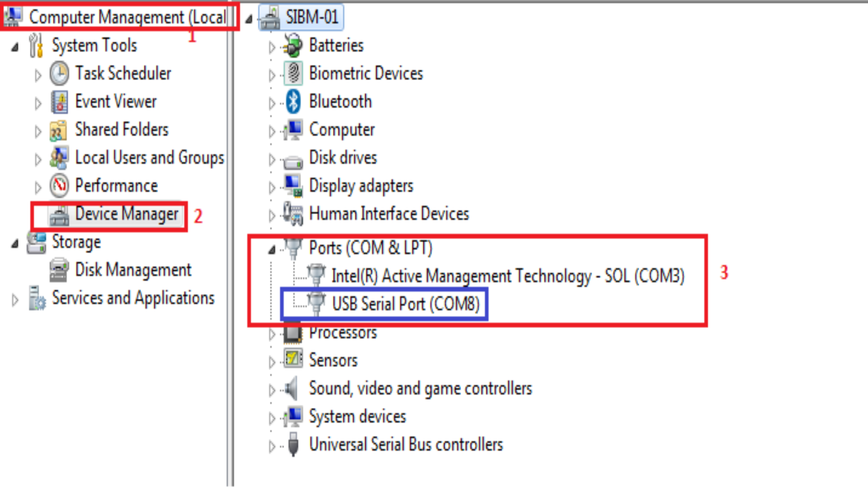868x488 pixels.
Task: Expand the Services and Applications node
Action: [15, 300]
